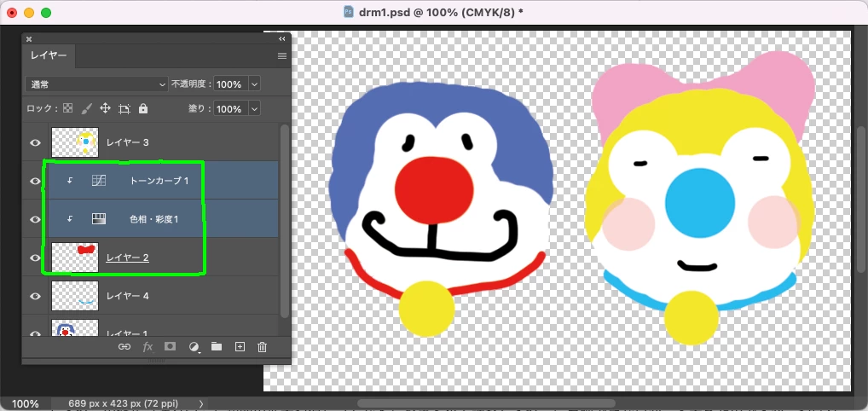868x411 pixels.
Task: Lock image pixels brush icon
Action: 86,108
